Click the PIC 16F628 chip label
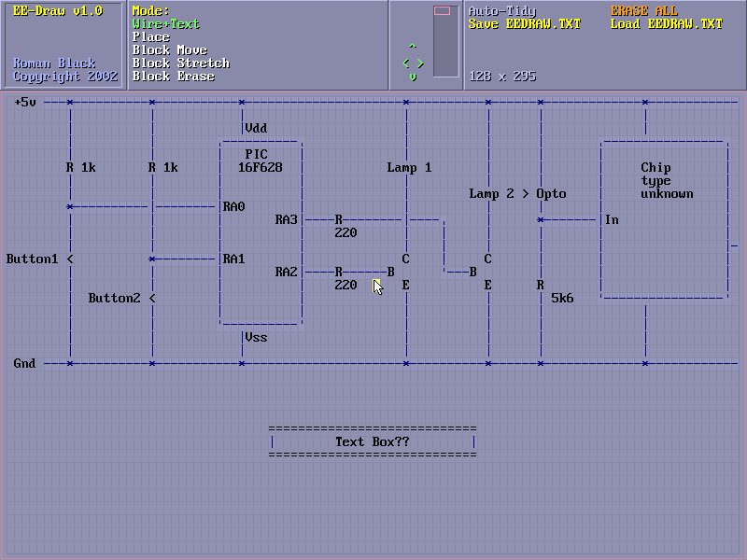The image size is (747, 560). coord(260,161)
